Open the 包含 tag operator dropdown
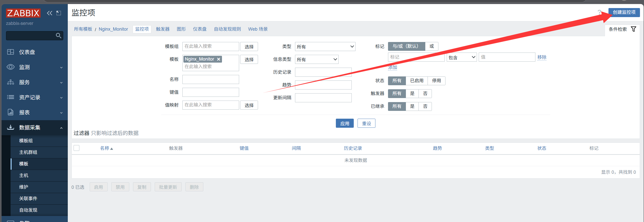Viewport: 644px width, 222px height. [462, 57]
